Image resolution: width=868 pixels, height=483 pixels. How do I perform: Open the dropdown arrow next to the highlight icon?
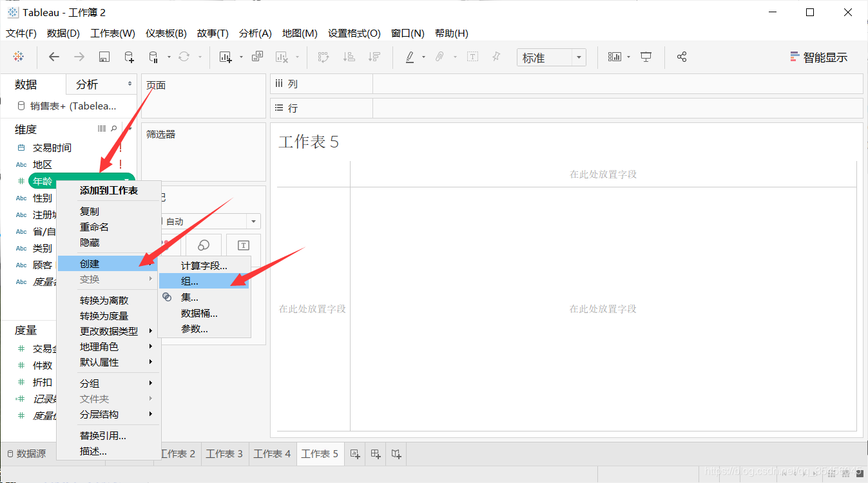[423, 57]
